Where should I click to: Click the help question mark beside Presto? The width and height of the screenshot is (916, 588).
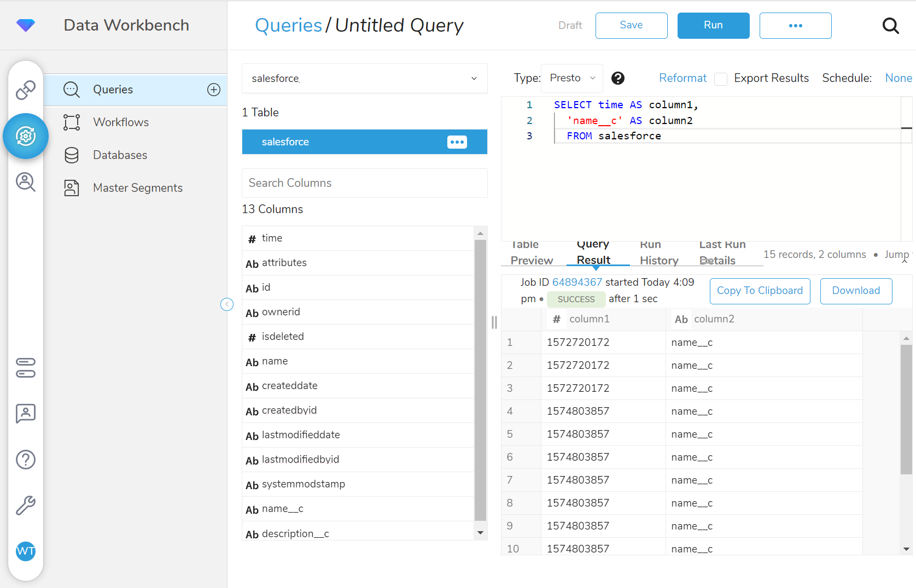[618, 78]
